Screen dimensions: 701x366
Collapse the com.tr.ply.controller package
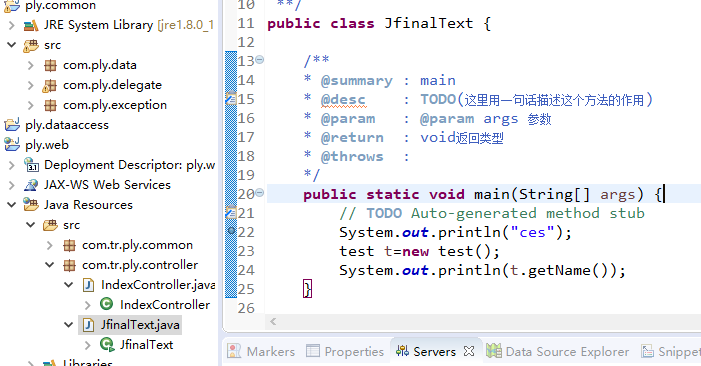click(x=49, y=265)
